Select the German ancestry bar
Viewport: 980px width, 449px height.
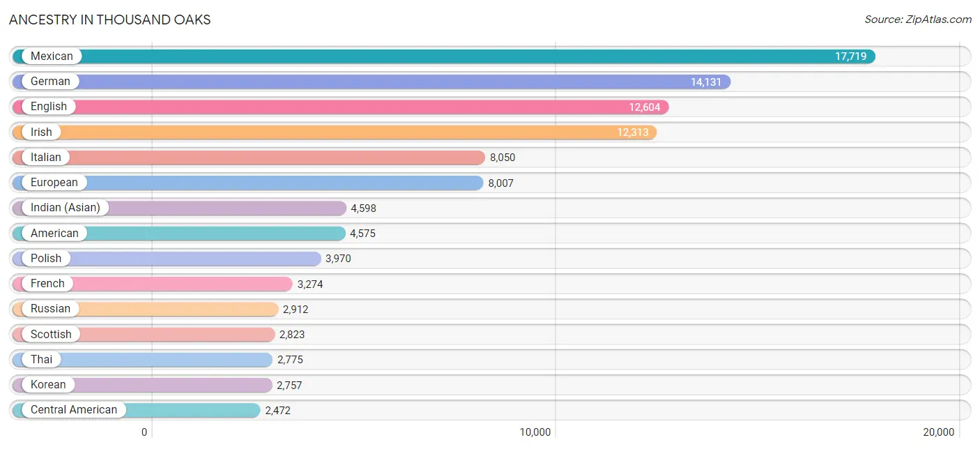pos(371,82)
